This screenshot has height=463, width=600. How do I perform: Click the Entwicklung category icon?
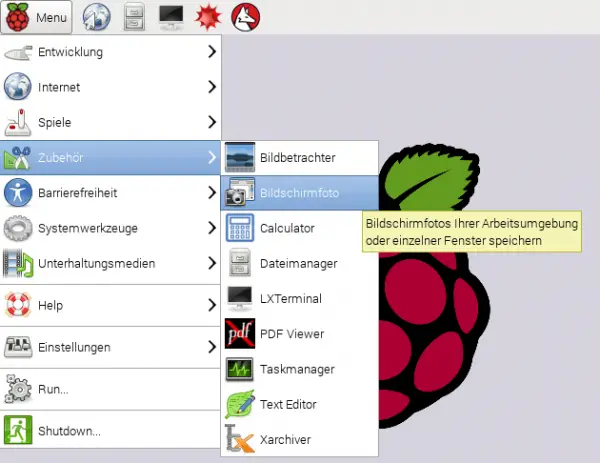(x=18, y=52)
